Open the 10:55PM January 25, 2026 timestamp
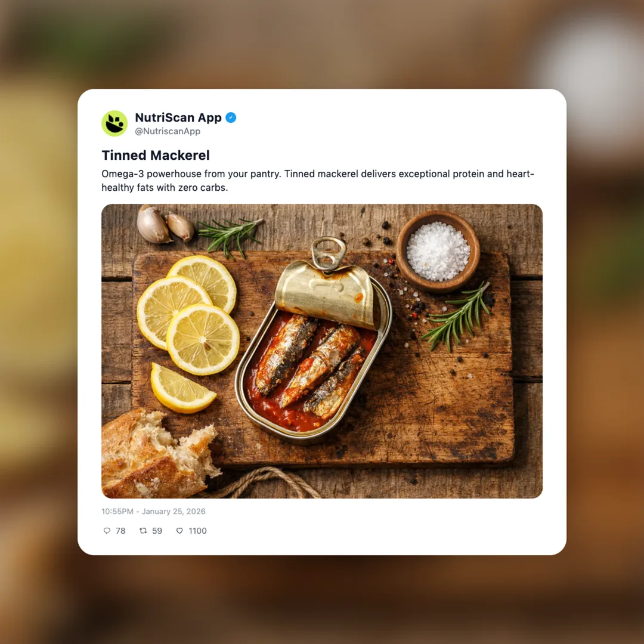Screen dimensions: 644x644 click(154, 512)
